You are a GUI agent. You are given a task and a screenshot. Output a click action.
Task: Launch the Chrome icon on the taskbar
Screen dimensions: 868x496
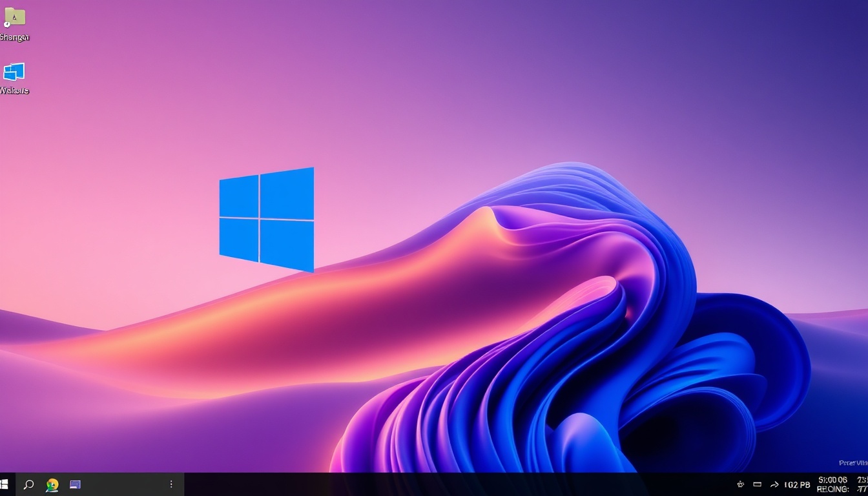click(x=52, y=484)
